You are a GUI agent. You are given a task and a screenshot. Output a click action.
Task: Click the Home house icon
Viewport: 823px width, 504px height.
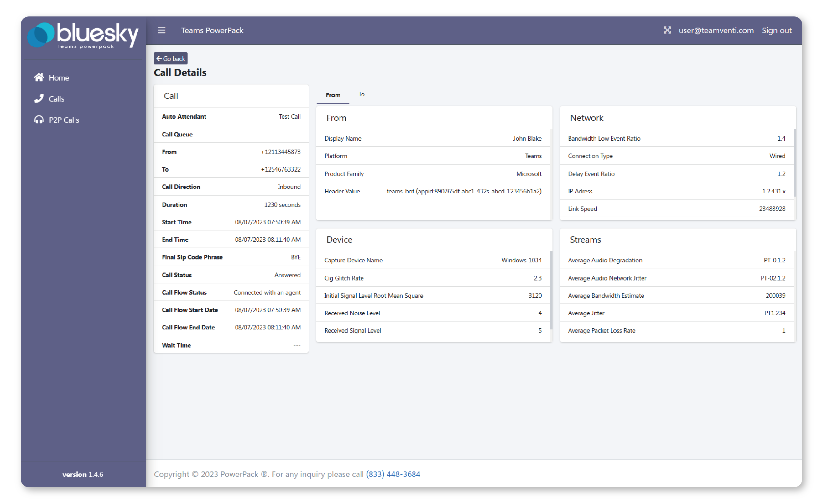(x=39, y=78)
